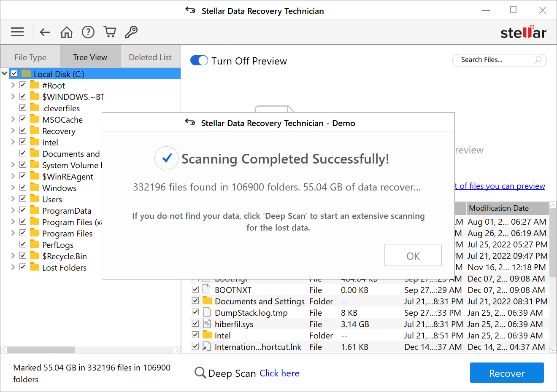Click the Internation...hortcut.lnk shortcut icon
The width and height of the screenshot is (557, 392).
[x=207, y=346]
